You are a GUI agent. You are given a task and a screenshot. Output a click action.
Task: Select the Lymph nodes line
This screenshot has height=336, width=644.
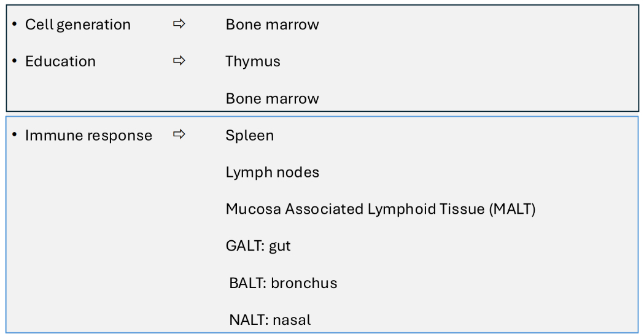(272, 173)
